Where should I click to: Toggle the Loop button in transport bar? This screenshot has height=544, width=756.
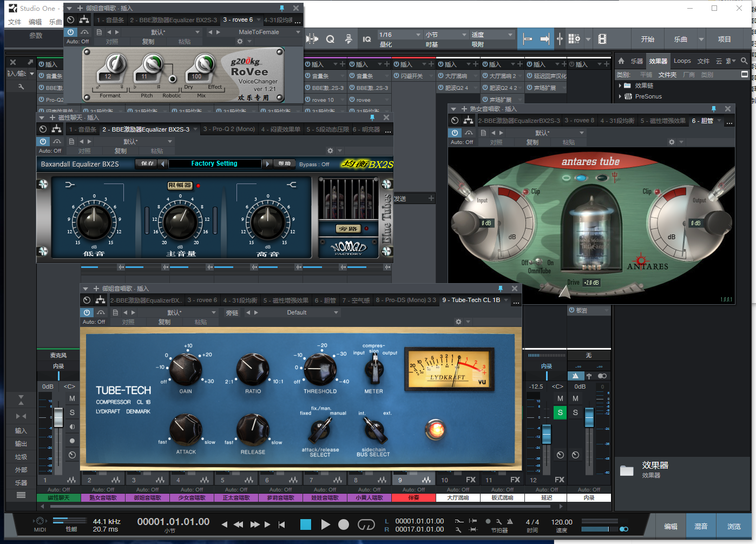pos(366,525)
